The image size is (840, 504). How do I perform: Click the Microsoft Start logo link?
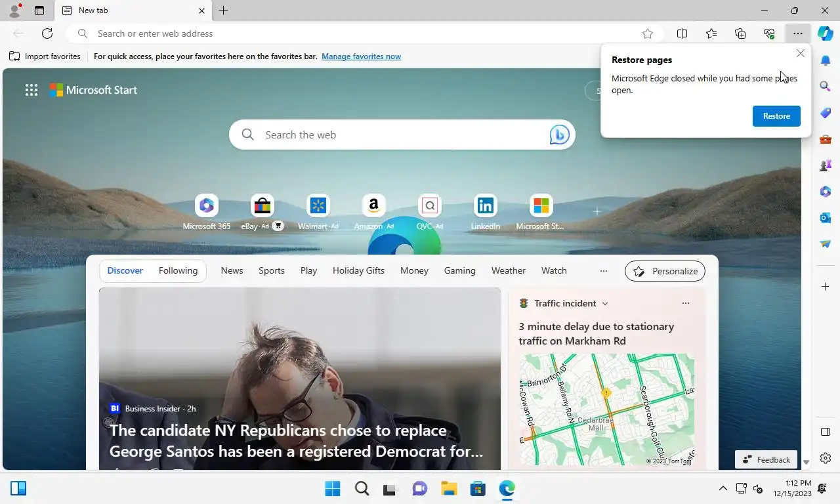tap(93, 90)
